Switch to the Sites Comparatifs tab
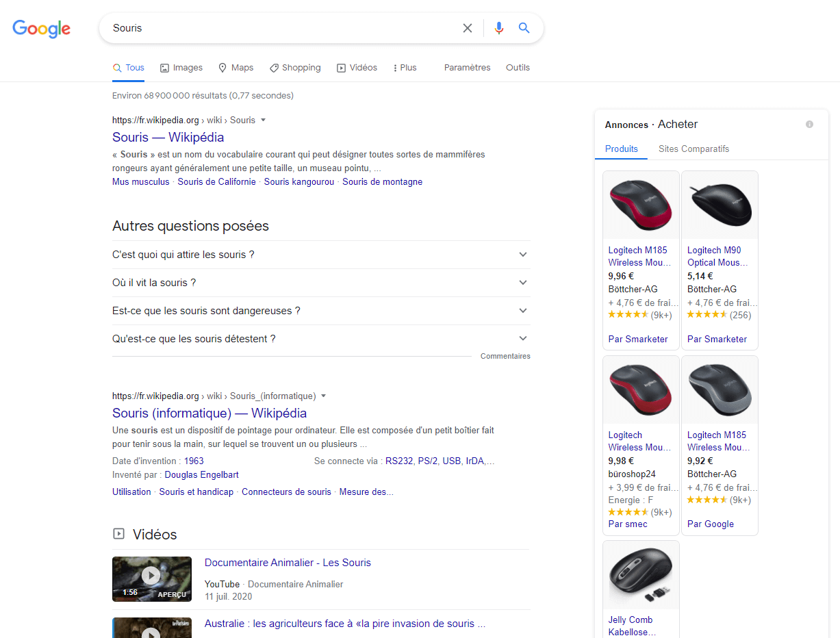840x638 pixels. (x=693, y=149)
